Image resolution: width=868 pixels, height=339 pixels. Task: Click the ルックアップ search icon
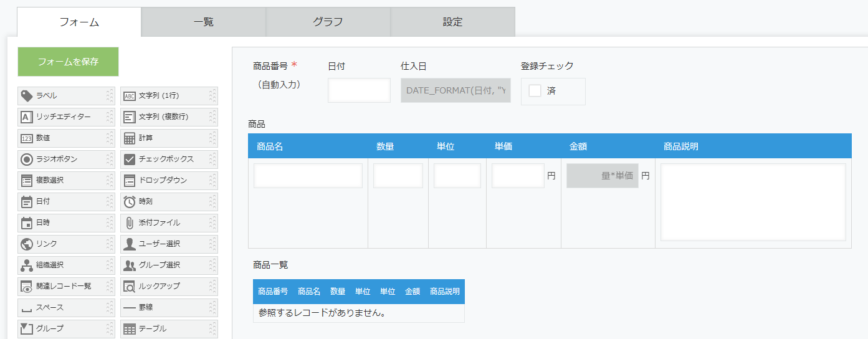(x=130, y=287)
